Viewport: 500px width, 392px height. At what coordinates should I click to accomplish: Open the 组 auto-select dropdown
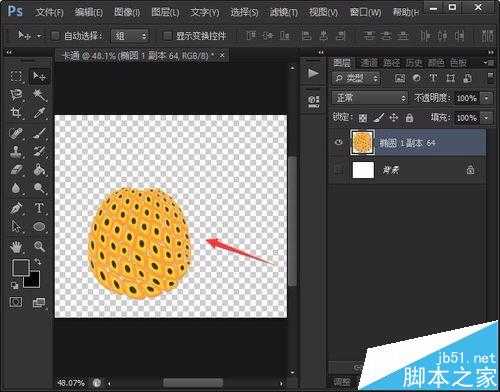[x=130, y=36]
